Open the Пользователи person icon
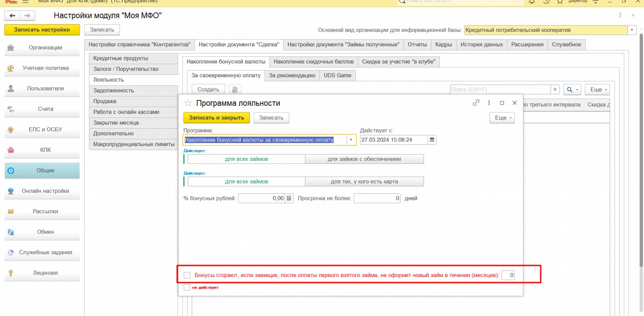Viewport: 644px width, 316px height. point(11,89)
